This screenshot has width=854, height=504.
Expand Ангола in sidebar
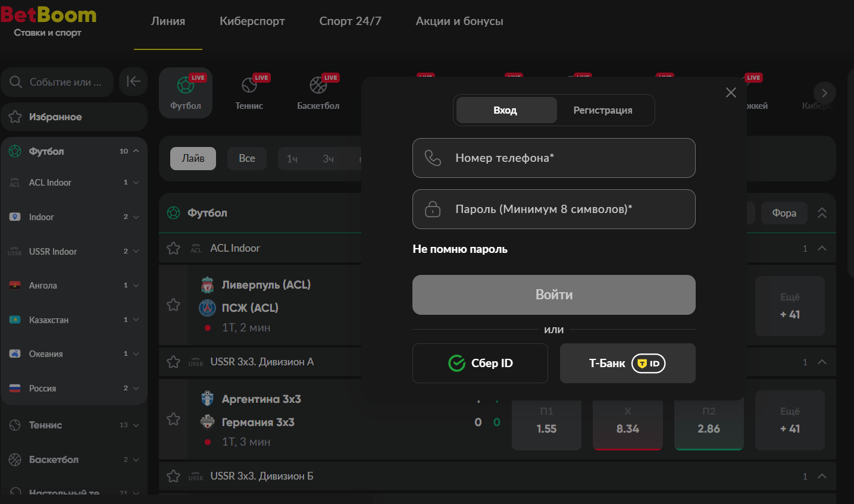(136, 286)
